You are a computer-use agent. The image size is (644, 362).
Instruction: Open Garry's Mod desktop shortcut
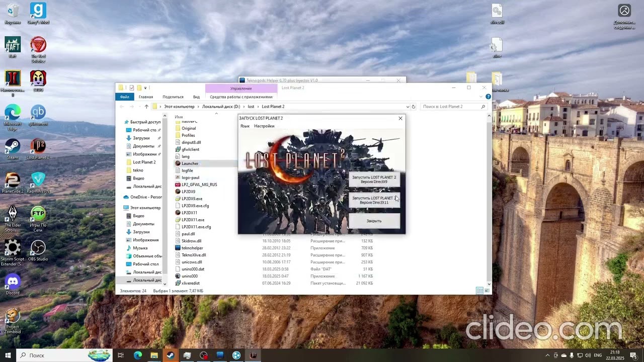pos(38,14)
